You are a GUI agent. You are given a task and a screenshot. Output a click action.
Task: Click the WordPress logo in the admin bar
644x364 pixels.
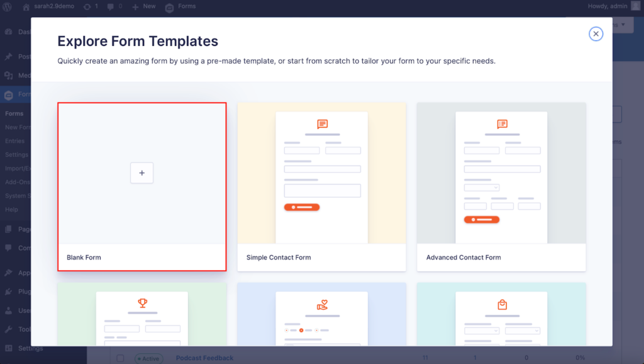7,6
